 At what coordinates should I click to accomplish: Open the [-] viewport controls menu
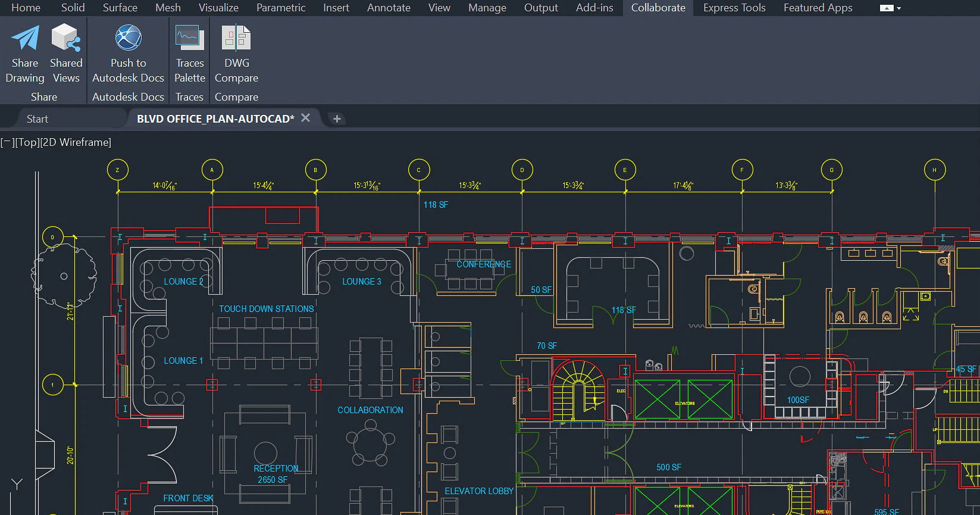coord(7,142)
